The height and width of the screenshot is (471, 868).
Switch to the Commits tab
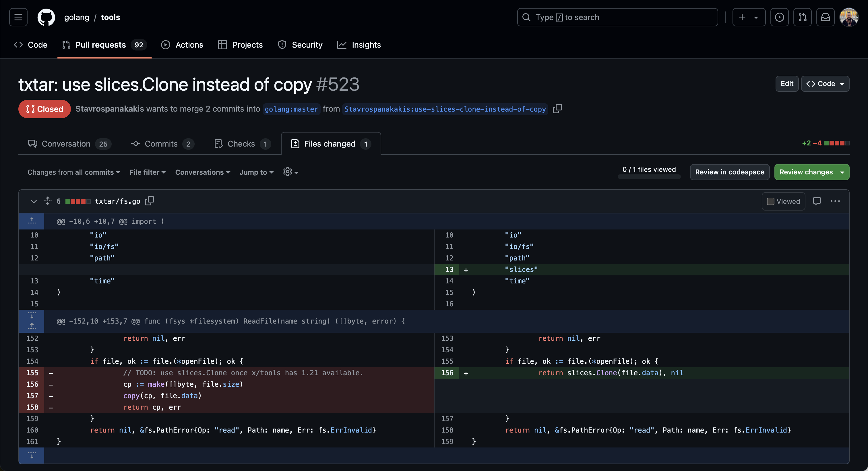click(162, 144)
